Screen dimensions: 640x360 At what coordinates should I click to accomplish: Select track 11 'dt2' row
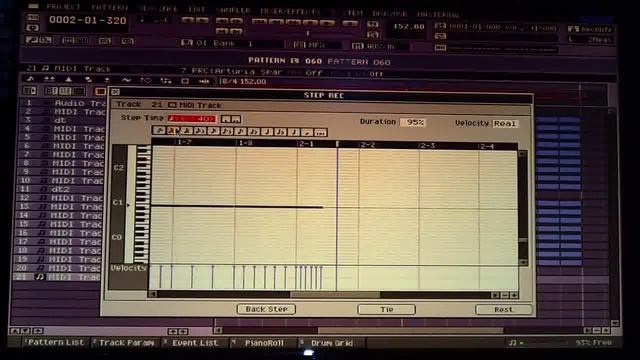pyautogui.click(x=60, y=189)
